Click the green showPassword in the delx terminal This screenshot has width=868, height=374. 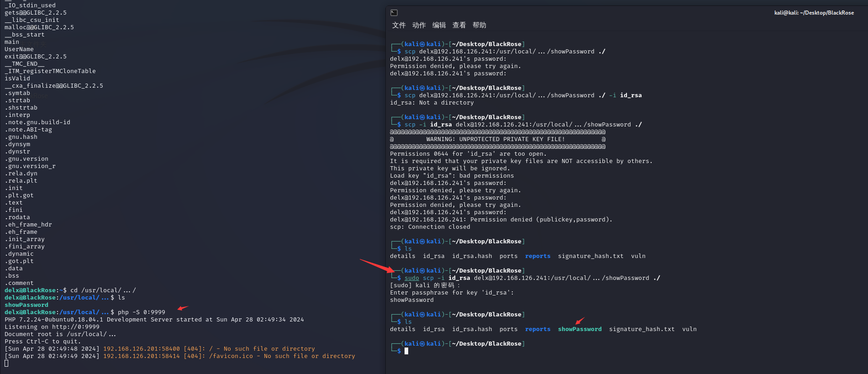[26, 305]
